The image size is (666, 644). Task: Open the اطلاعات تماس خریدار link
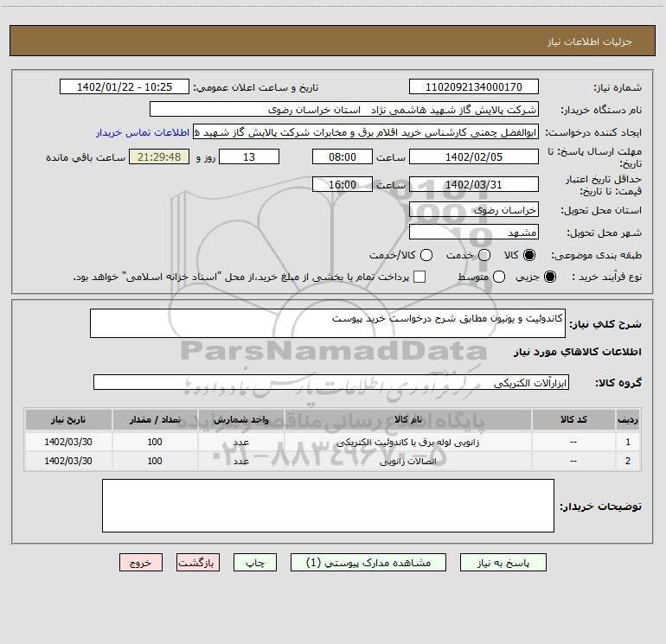(143, 132)
